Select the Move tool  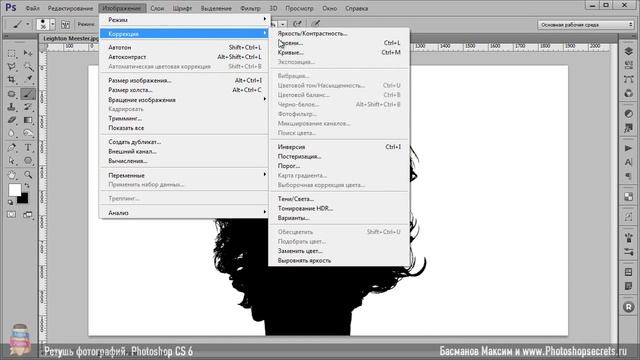coord(28,53)
